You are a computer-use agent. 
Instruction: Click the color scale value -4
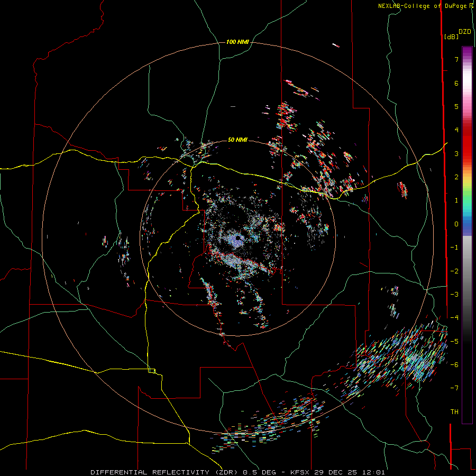coord(454,318)
